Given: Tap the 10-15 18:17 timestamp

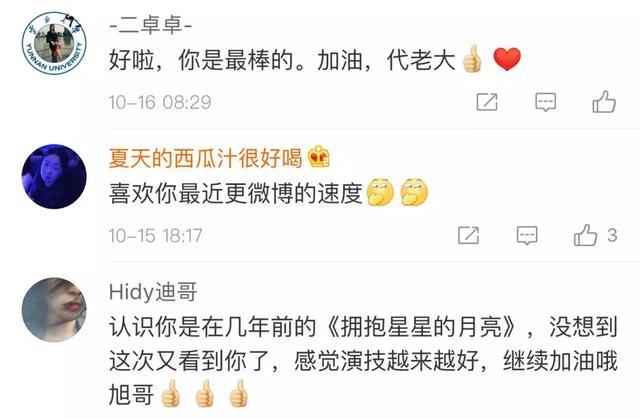Looking at the screenshot, I should pyautogui.click(x=156, y=235).
